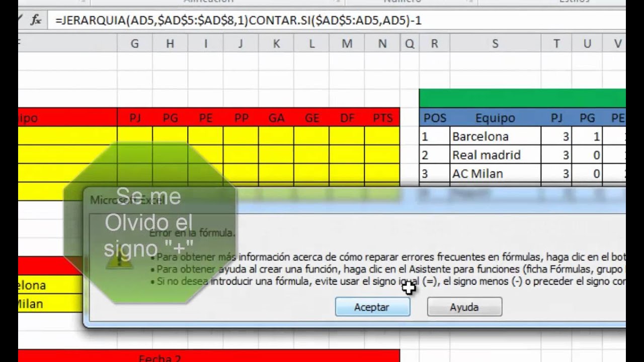Select column J header

tap(240, 44)
